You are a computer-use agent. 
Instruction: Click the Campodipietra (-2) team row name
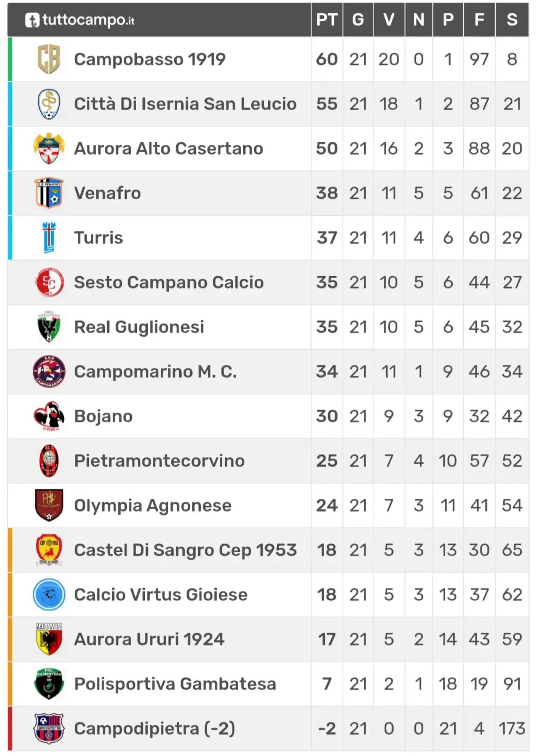pos(155,729)
